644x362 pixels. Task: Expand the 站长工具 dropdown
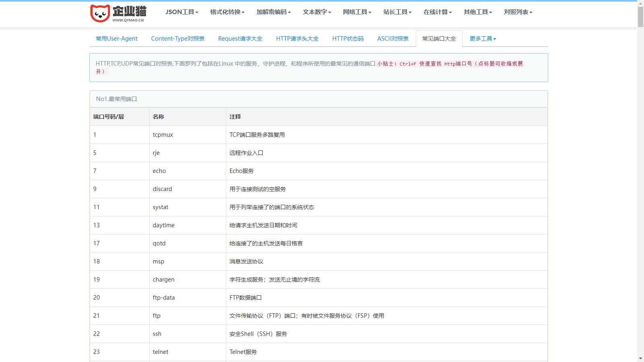(397, 12)
